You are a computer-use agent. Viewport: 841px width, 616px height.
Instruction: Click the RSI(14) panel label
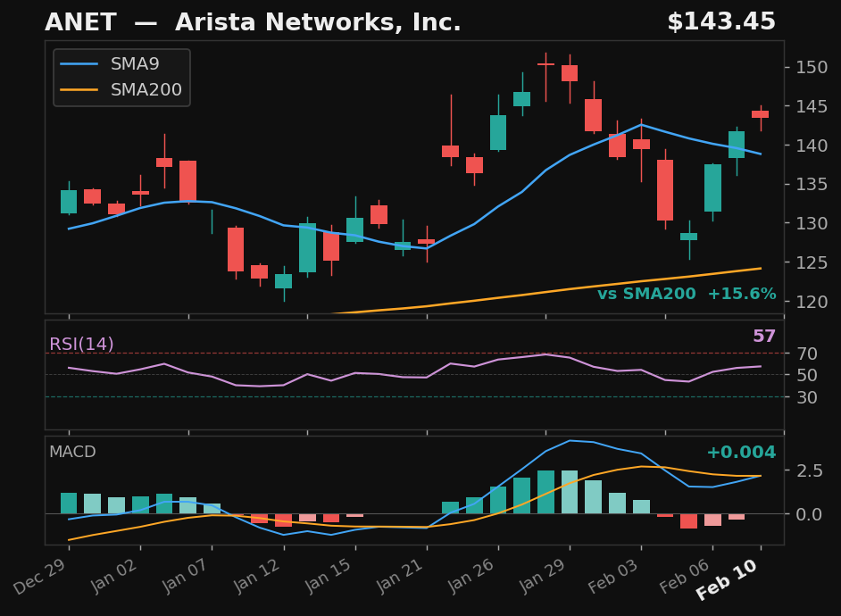pyautogui.click(x=81, y=344)
